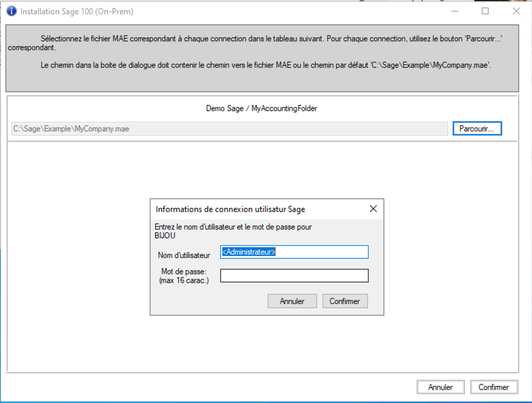Select the Nom d'utilisateur input field
Image resolution: width=532 pixels, height=403 pixels.
click(294, 252)
